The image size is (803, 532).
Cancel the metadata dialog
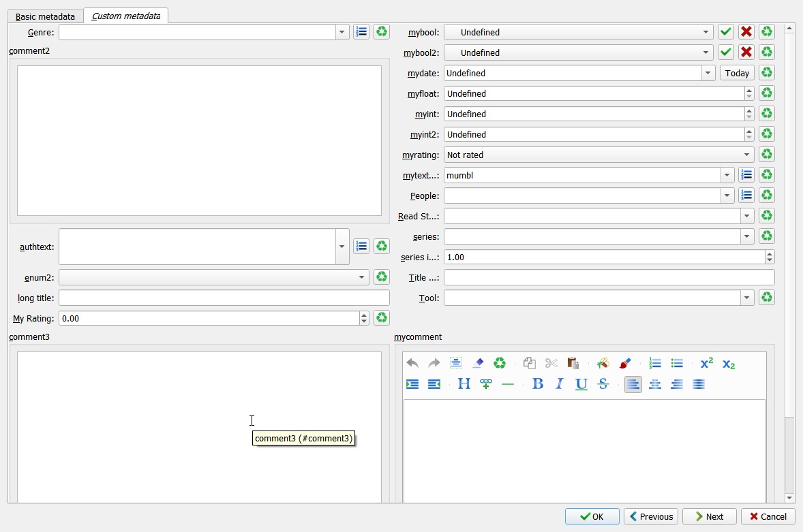click(x=768, y=516)
